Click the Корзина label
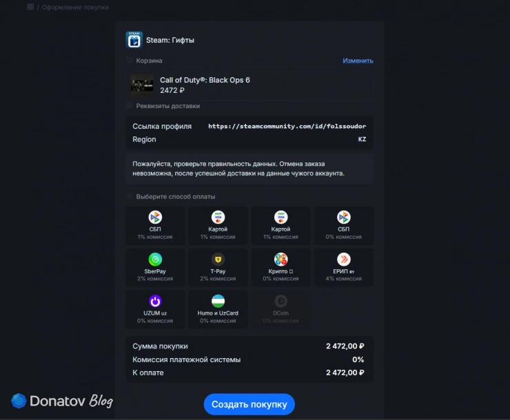This screenshot has height=420, width=510. 149,61
